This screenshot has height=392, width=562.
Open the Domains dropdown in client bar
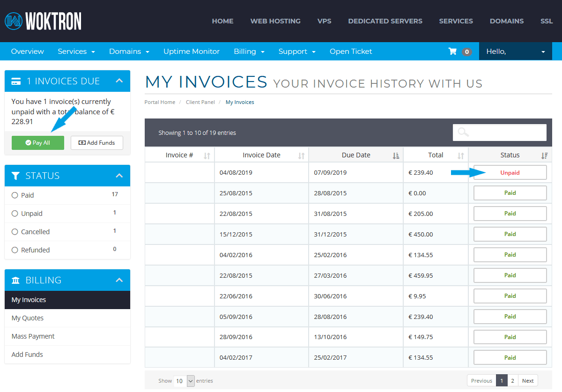tap(129, 52)
